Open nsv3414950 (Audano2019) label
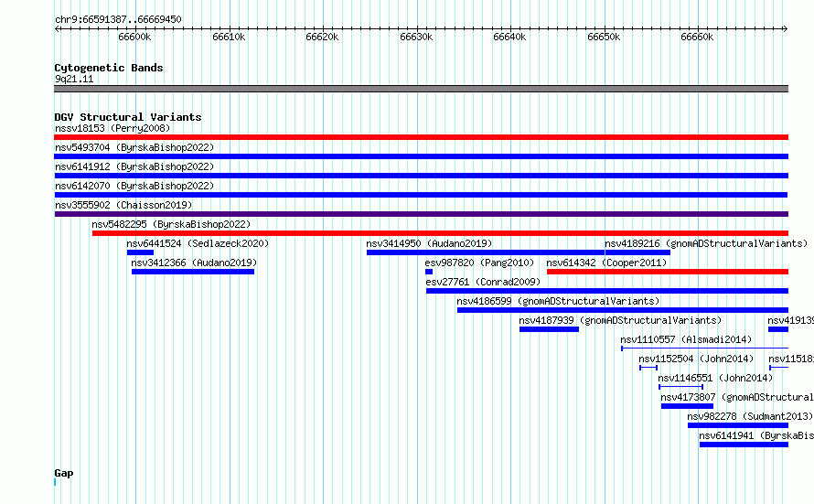 (x=429, y=243)
